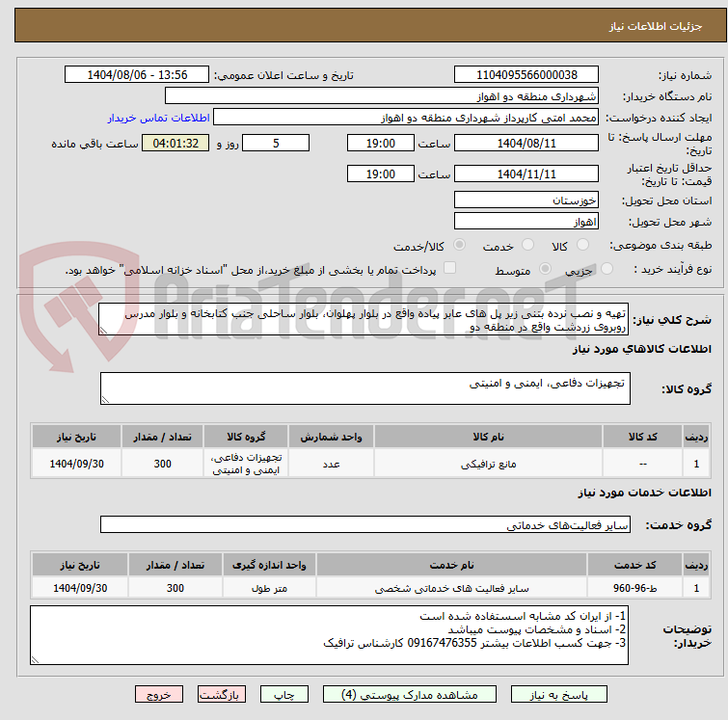The height and width of the screenshot is (720, 728).
Task: Click the unit cell متر طول
Action: [269, 588]
